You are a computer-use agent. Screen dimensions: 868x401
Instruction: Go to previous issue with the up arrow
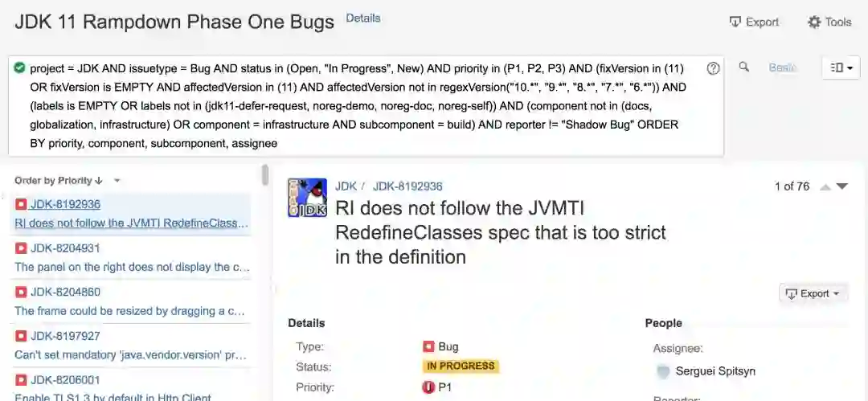coord(825,187)
